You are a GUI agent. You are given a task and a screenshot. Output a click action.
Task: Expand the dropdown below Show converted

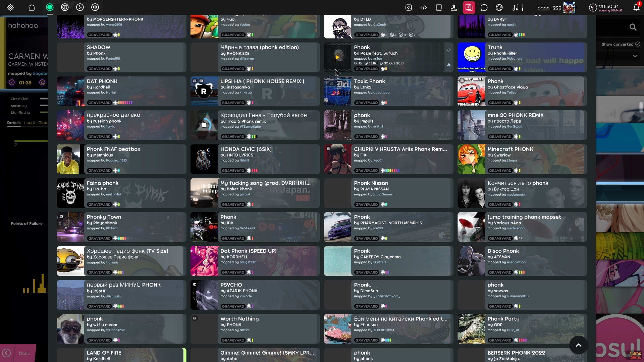click(635, 56)
